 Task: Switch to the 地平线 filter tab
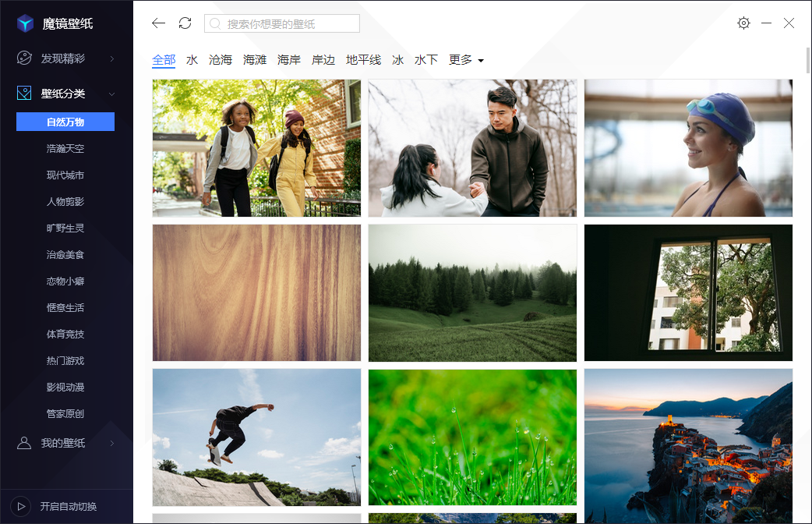click(363, 60)
